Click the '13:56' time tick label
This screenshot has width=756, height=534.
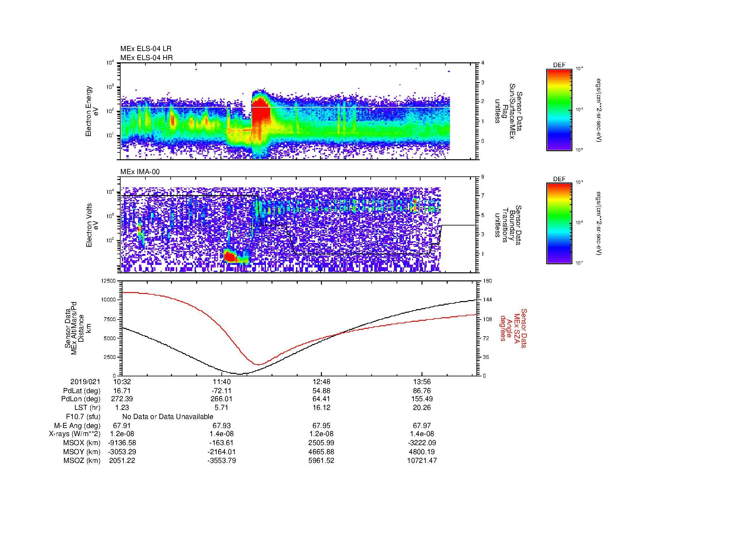coord(422,382)
